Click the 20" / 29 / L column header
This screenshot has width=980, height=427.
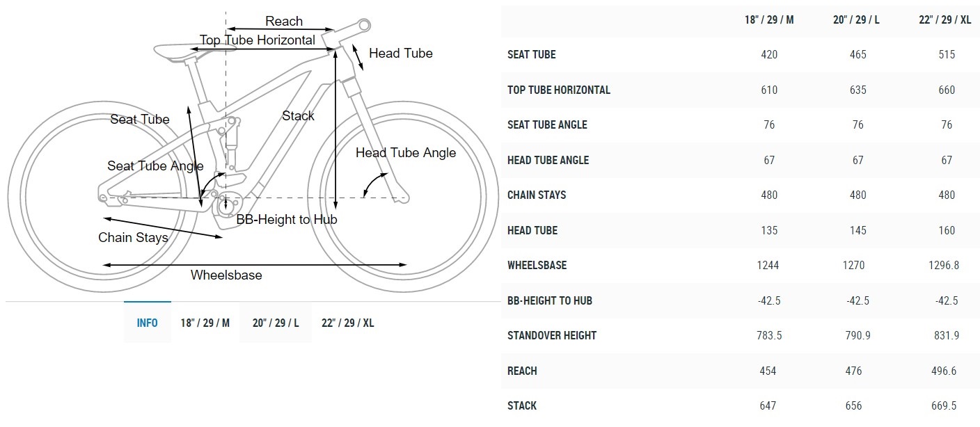pos(856,19)
